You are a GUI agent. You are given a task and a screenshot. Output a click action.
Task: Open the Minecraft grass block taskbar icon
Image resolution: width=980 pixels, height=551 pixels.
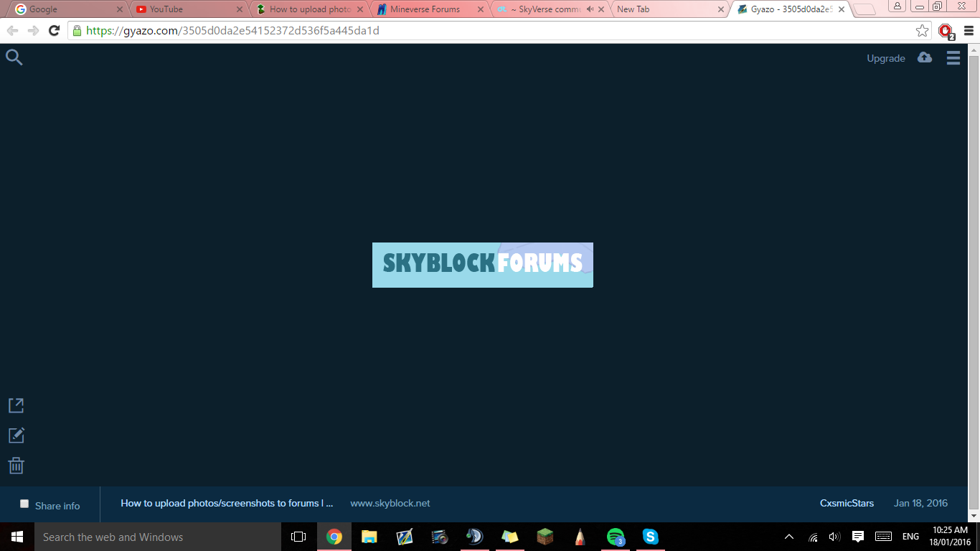click(x=545, y=537)
